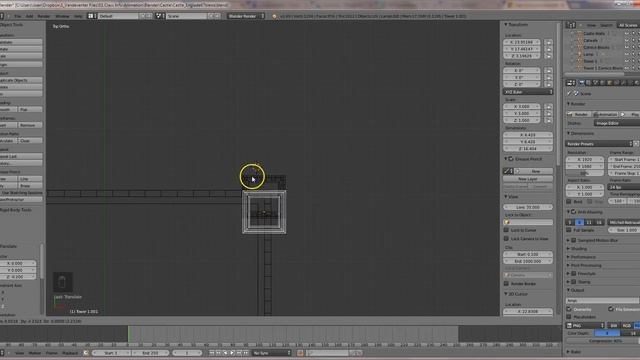The height and width of the screenshot is (360, 640).
Task: Click the Render button in Render panel
Action: (578, 114)
